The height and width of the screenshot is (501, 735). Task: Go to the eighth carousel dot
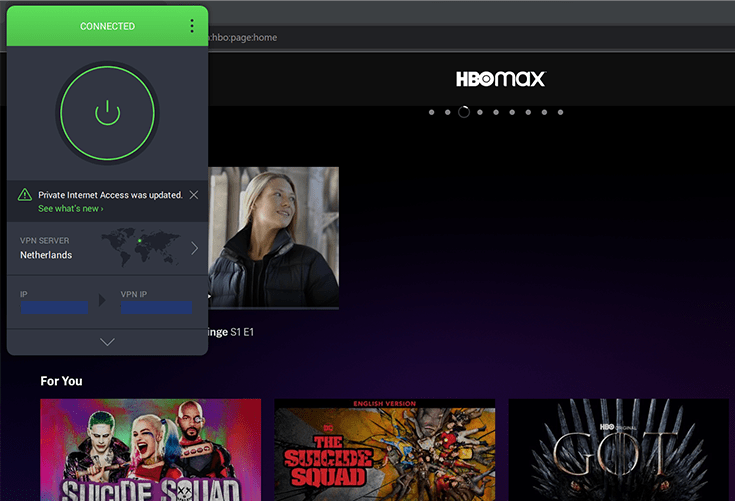(544, 112)
